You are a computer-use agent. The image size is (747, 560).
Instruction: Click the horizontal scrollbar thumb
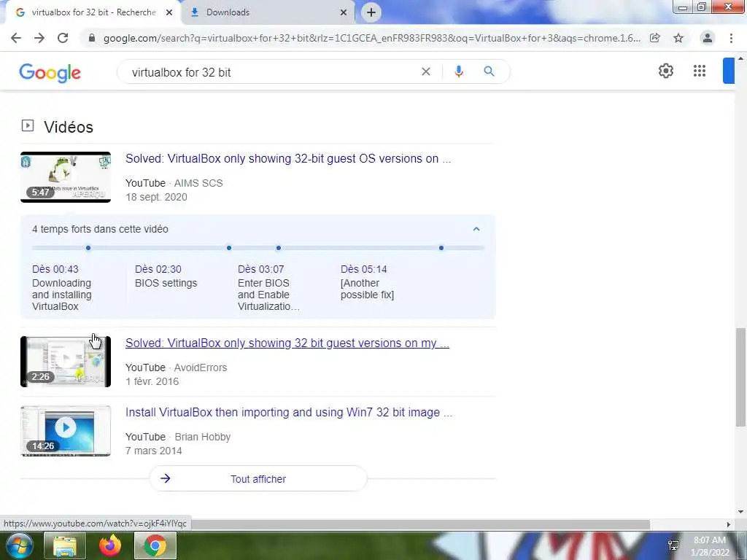click(x=421, y=524)
